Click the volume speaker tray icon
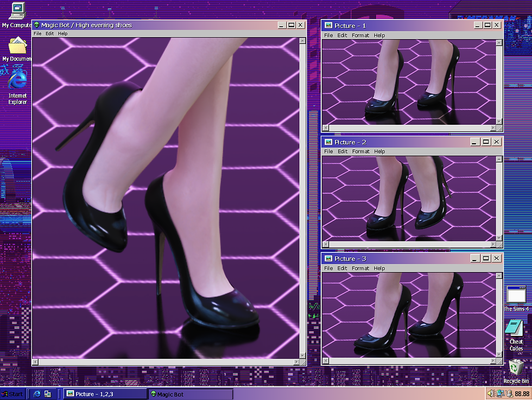This screenshot has width=532, height=400. point(491,393)
